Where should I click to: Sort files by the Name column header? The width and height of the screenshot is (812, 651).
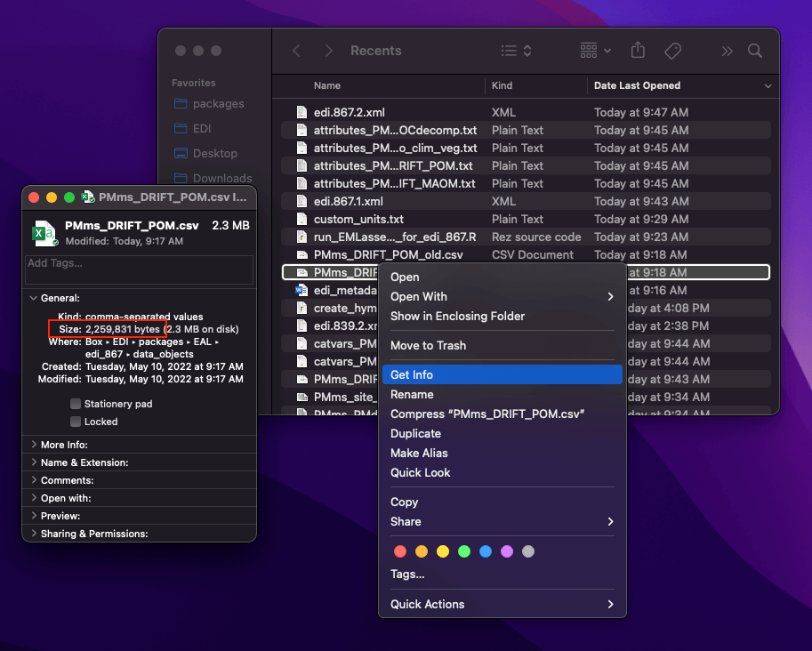327,86
